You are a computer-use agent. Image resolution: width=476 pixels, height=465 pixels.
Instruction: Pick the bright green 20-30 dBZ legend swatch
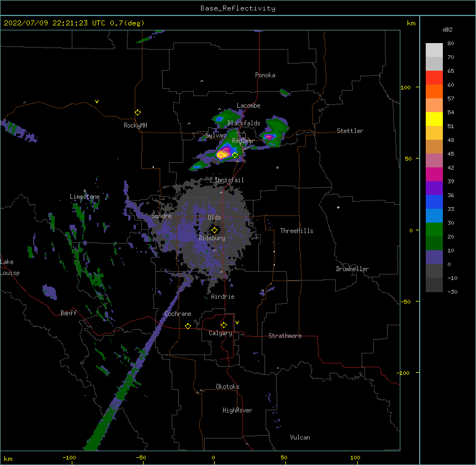(434, 230)
